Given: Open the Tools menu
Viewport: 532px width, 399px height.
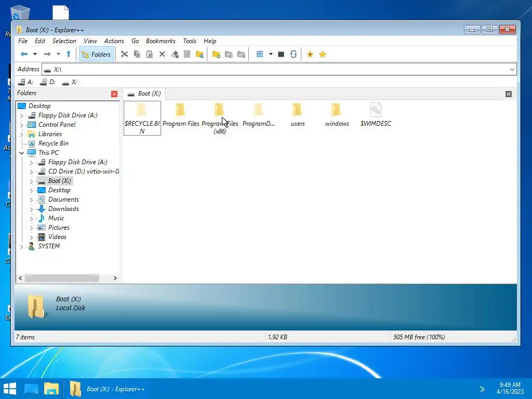Looking at the screenshot, I should (189, 41).
